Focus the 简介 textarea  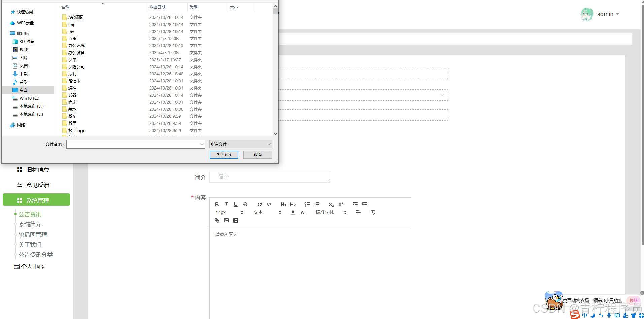coord(270,177)
